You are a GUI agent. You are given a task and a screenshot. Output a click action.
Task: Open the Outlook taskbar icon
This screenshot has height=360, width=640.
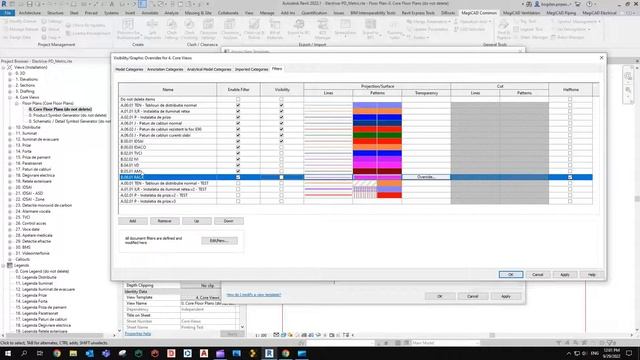[89, 353]
